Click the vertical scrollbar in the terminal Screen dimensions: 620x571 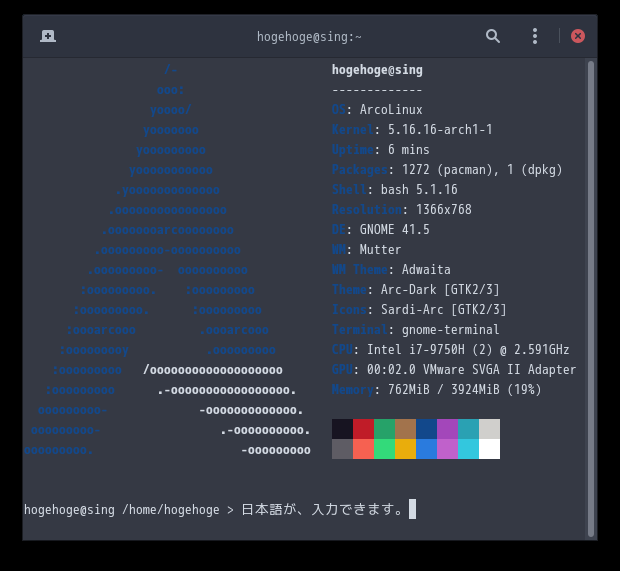pyautogui.click(x=591, y=299)
